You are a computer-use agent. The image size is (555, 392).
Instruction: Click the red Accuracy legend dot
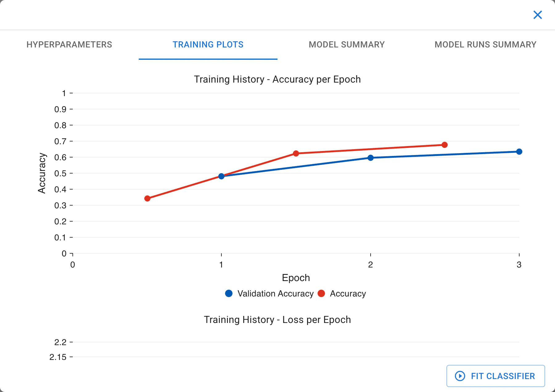[x=321, y=293]
